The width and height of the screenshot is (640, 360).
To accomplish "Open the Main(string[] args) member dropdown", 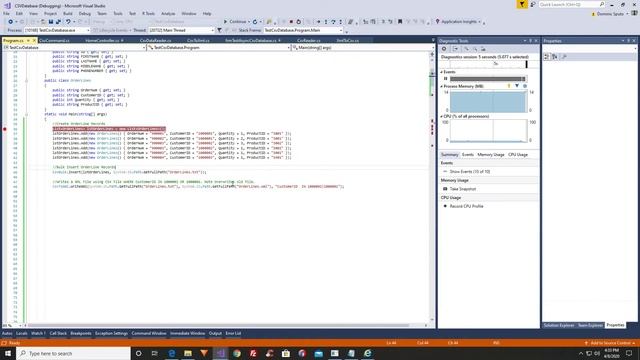I will [x=362, y=48].
